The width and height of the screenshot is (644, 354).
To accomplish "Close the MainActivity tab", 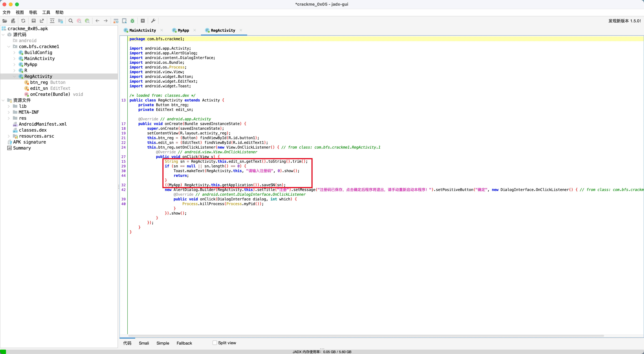I will (162, 30).
